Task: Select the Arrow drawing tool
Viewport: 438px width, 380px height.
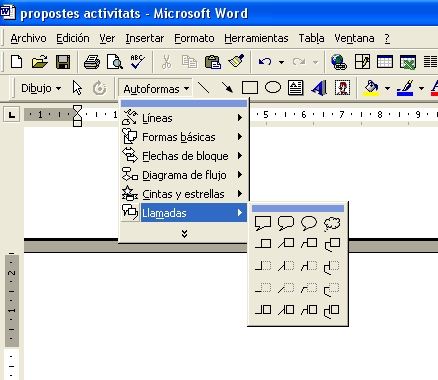Action: [227, 88]
